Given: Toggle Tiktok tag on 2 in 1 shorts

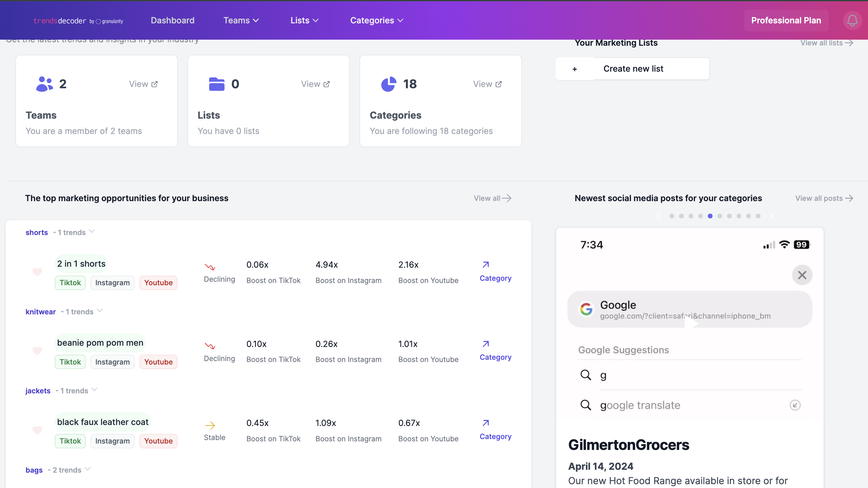Looking at the screenshot, I should pos(70,282).
